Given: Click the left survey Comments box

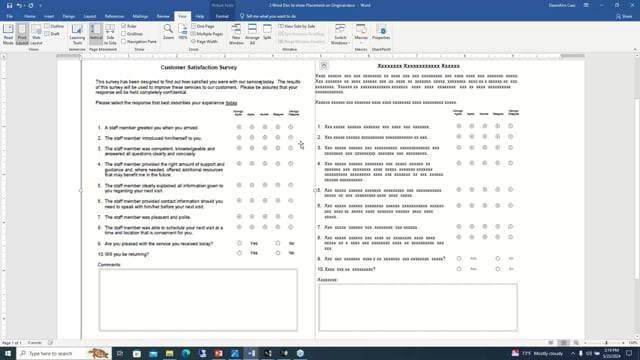Looking at the screenshot, I should click(198, 300).
